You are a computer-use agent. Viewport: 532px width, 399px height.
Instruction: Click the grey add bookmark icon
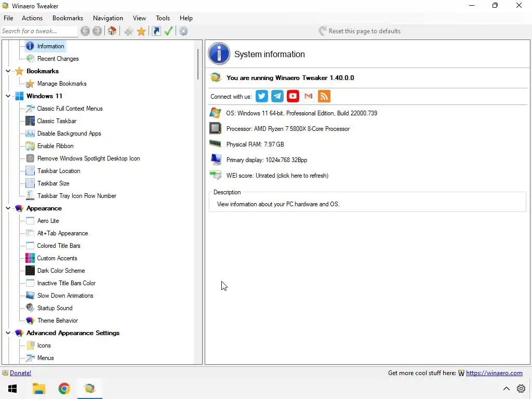click(x=128, y=32)
